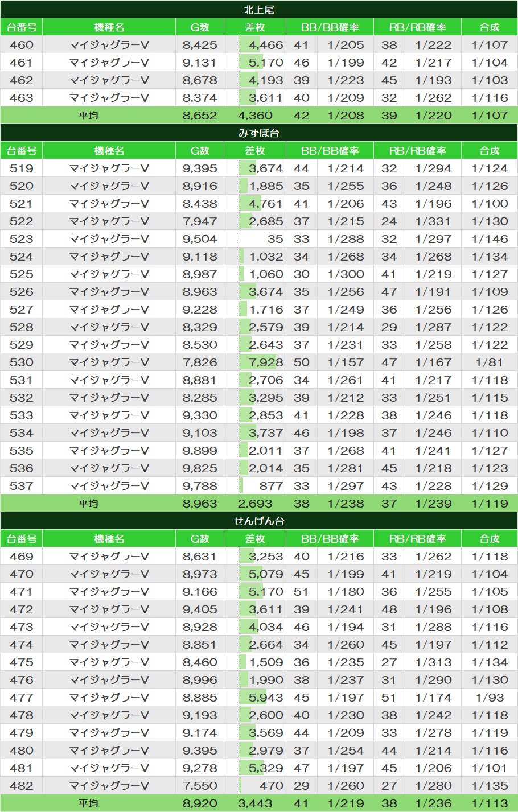Click G数 value 9,899 in row 535
518x812 pixels.
point(200,451)
